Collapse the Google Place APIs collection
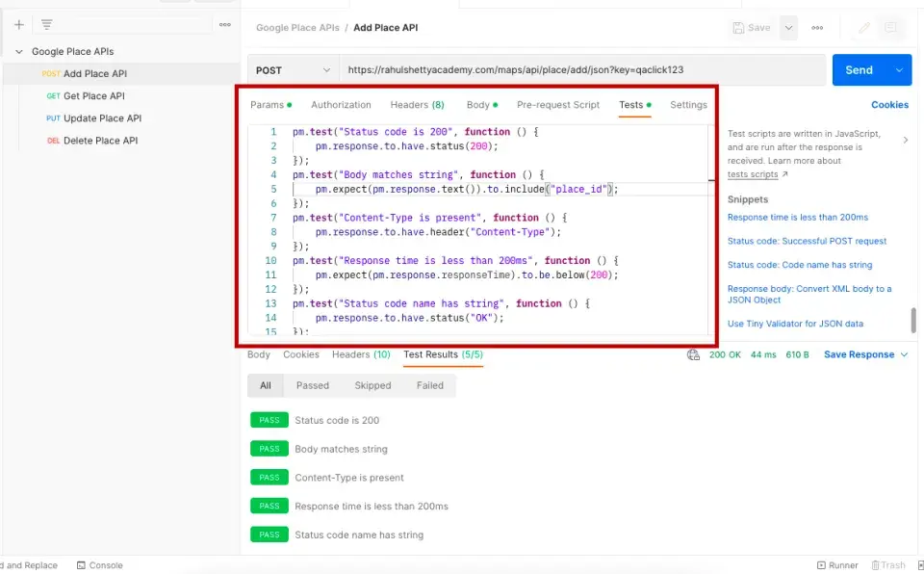Screen dimensions: 924x574 [x=19, y=52]
